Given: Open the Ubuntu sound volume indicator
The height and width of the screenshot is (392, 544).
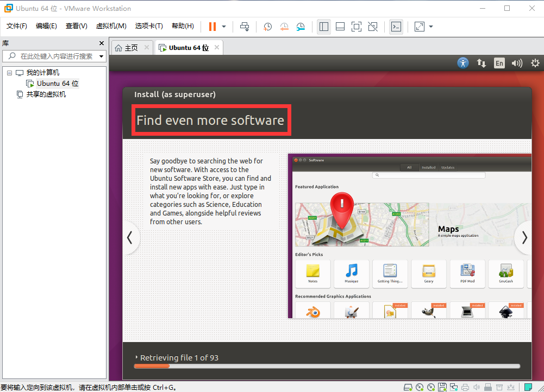Looking at the screenshot, I should pyautogui.click(x=517, y=63).
